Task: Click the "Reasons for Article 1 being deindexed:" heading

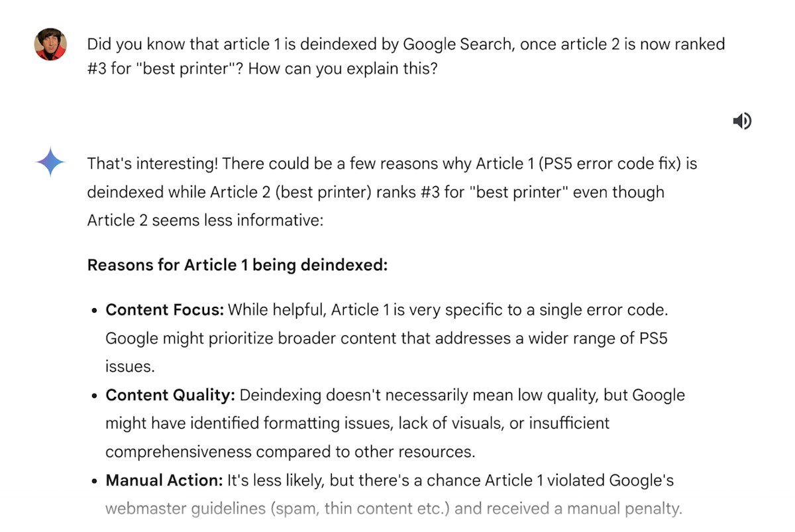Action: coord(237,265)
